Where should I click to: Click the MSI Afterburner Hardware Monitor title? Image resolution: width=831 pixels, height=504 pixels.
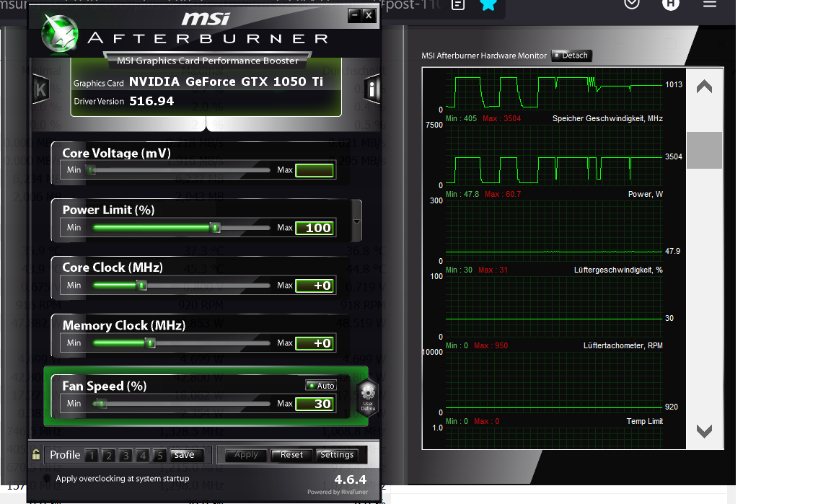coord(484,56)
